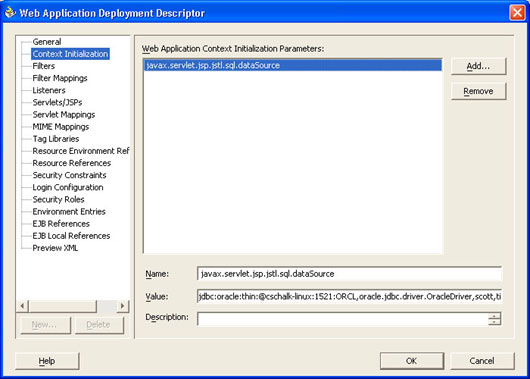Image resolution: width=530 pixels, height=379 pixels.
Task: Focus the Value input field
Action: [x=350, y=297]
